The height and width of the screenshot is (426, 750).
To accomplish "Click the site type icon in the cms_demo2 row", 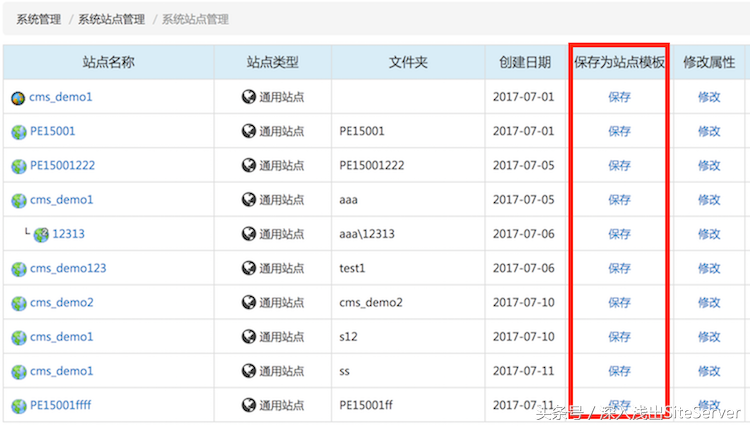I will tap(249, 303).
